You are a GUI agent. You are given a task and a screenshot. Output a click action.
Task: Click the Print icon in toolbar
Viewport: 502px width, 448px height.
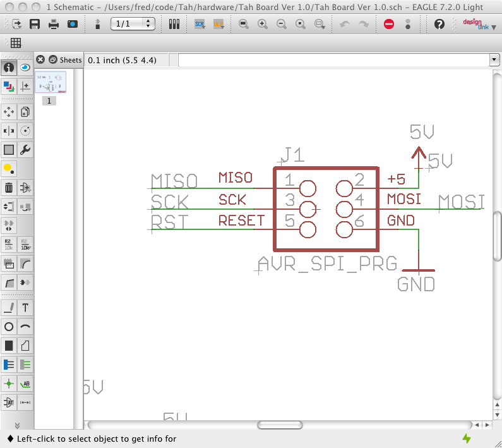(54, 24)
